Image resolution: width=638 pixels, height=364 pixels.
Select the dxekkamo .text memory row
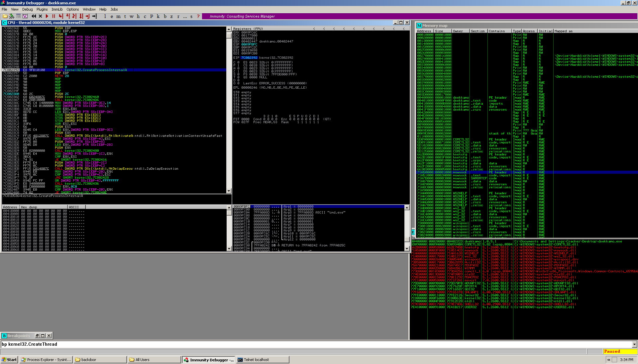527,101
